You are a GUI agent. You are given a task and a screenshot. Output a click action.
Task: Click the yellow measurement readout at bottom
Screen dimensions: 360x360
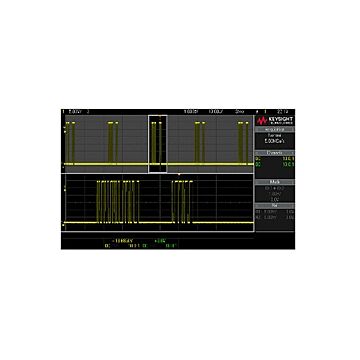point(123,240)
